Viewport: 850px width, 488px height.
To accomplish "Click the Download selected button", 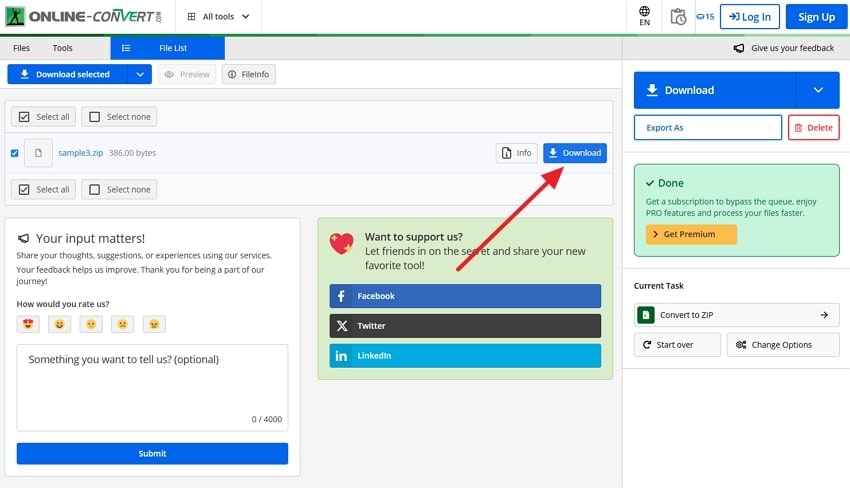I will point(67,74).
